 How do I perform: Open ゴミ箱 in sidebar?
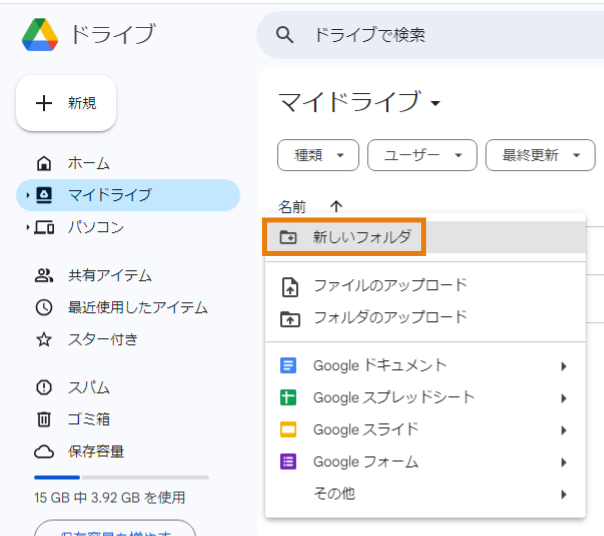(128, 419)
